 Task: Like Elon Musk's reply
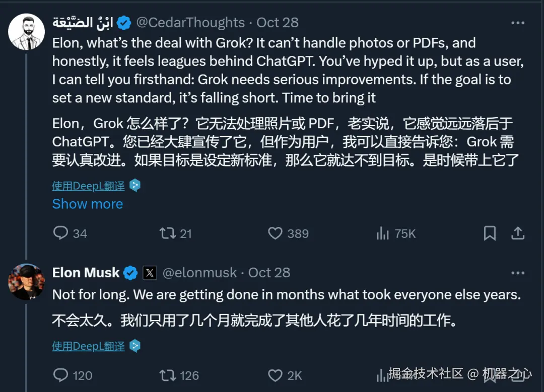[275, 375]
